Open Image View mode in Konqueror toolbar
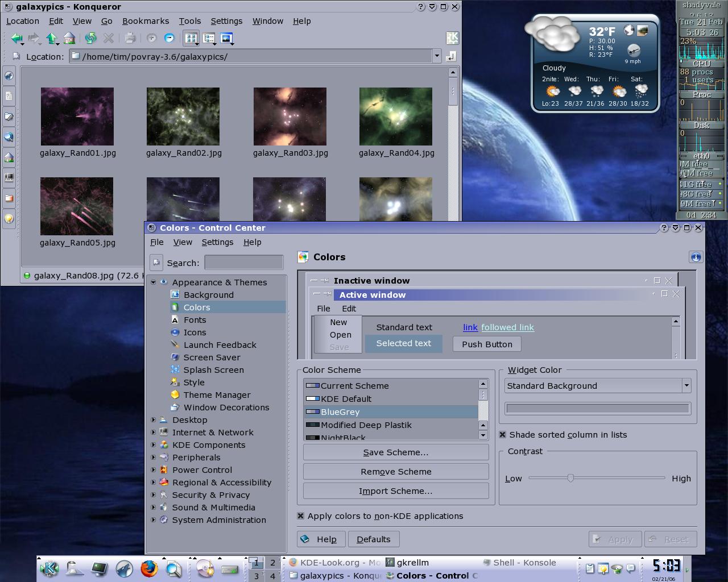This screenshot has height=582, width=728. (x=227, y=39)
